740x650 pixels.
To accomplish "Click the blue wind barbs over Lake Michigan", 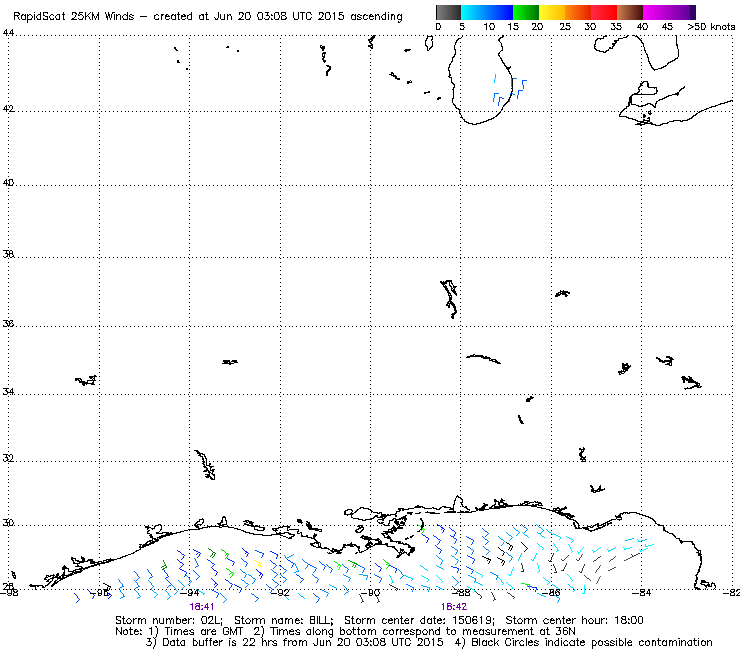I will (x=510, y=90).
